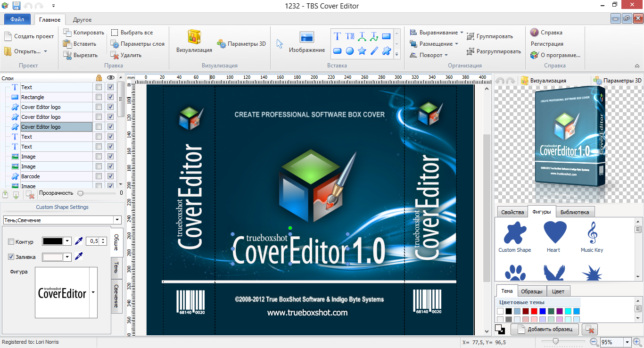Open the Открыть... project dropdown

[x=45, y=51]
